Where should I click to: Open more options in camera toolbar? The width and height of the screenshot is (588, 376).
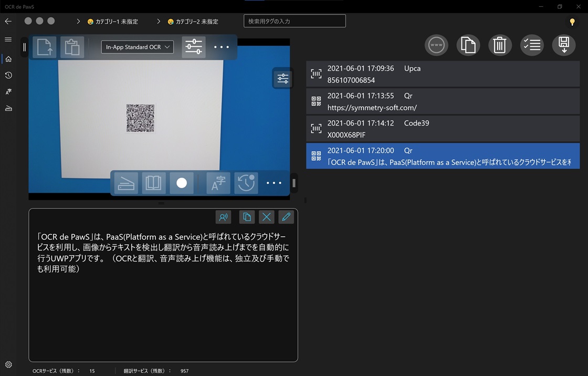tap(274, 183)
